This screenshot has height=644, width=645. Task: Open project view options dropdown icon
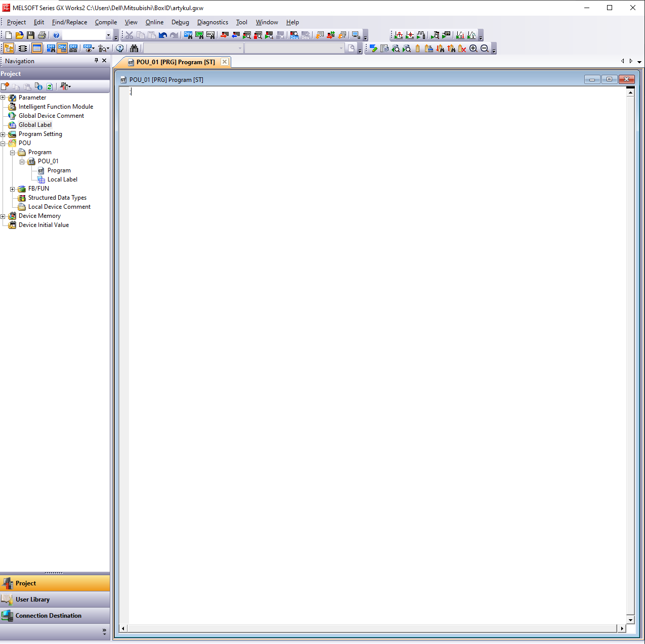tap(65, 86)
